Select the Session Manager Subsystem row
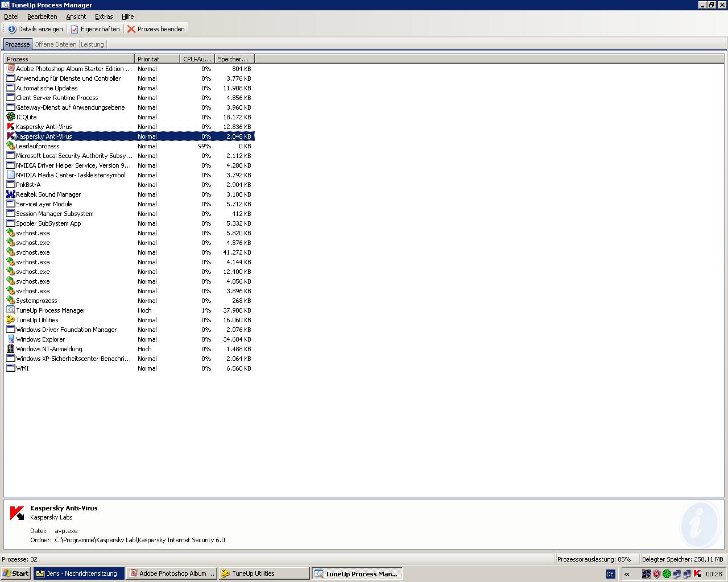Screen dimensions: 728x582 [x=130, y=214]
